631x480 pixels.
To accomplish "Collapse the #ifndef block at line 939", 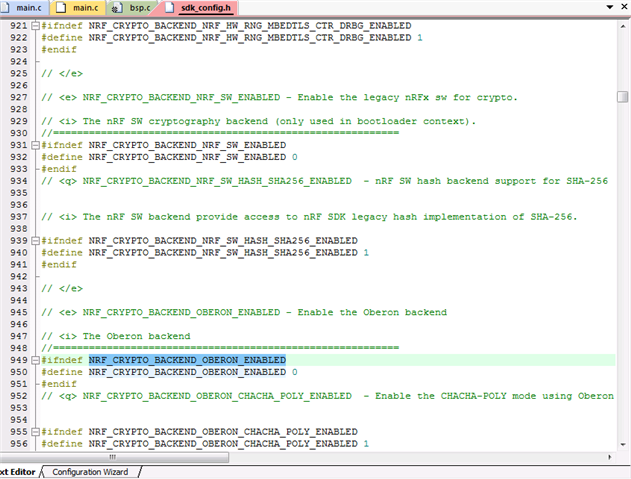I will click(x=35, y=241).
